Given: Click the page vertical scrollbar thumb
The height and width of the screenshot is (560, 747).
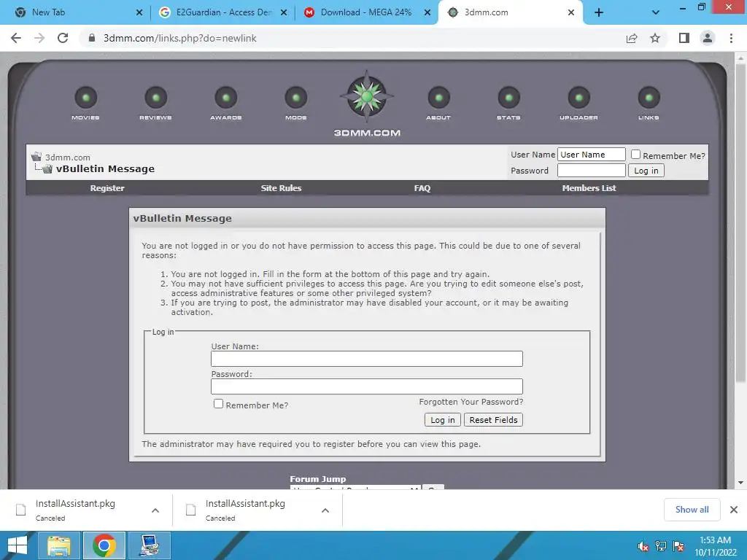Looking at the screenshot, I should click(740, 222).
